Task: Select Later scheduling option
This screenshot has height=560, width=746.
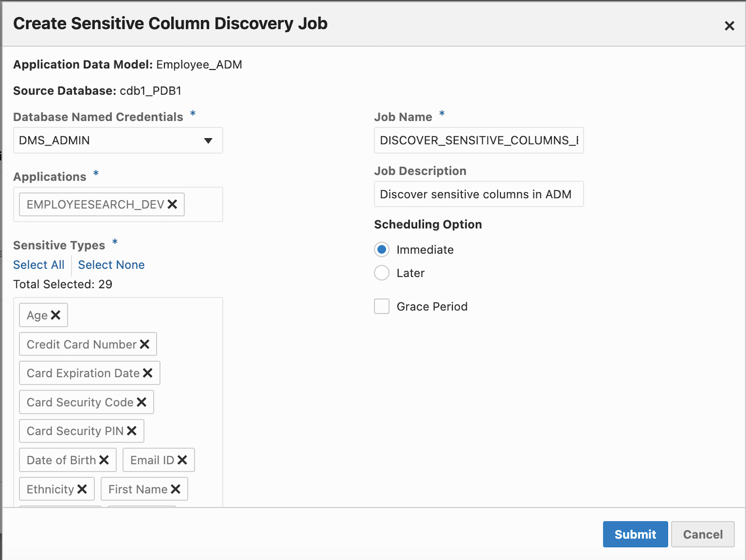Action: point(382,273)
